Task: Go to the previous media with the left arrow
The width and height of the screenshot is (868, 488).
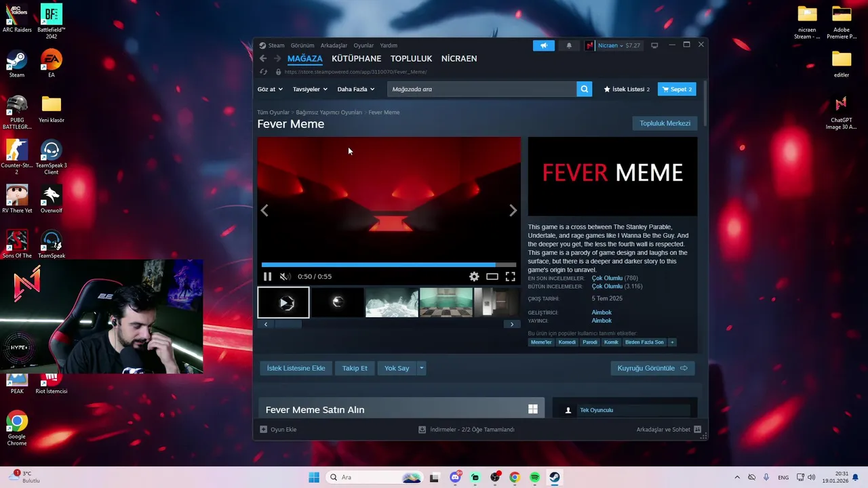Action: pos(264,211)
